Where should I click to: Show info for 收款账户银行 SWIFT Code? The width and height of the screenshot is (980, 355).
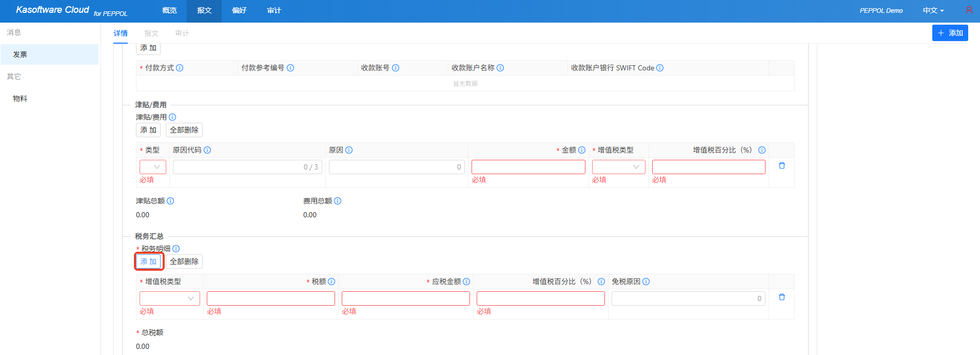point(660,68)
